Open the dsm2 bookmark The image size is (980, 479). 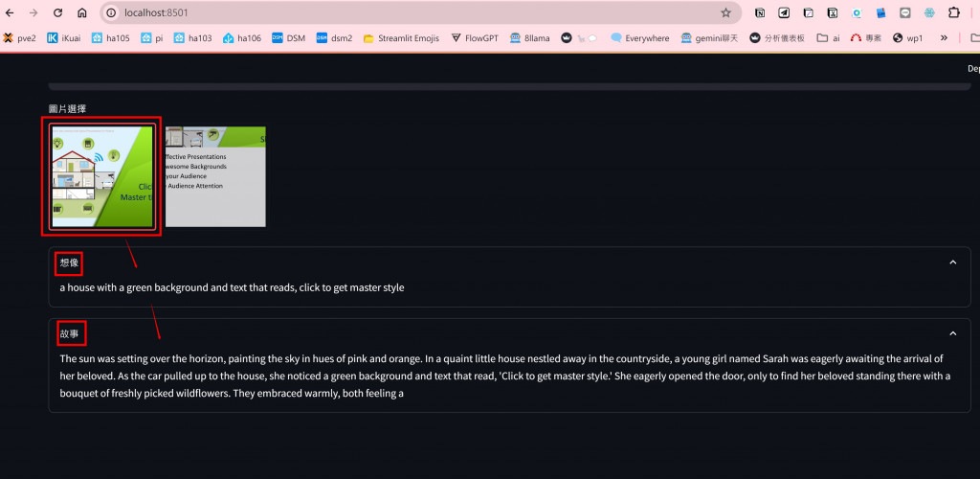pos(334,38)
